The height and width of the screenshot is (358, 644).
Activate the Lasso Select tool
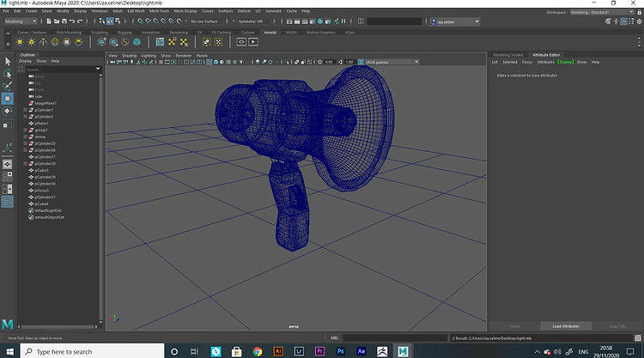8,74
